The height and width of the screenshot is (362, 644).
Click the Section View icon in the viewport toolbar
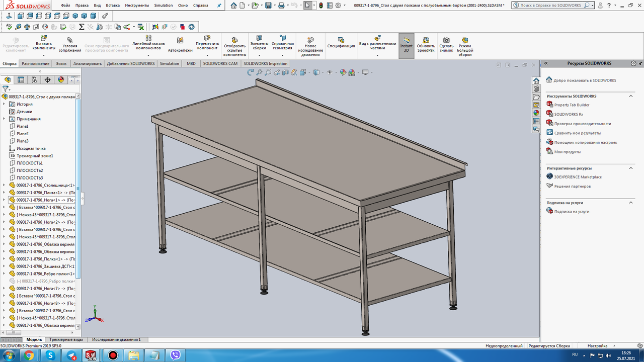click(x=285, y=72)
